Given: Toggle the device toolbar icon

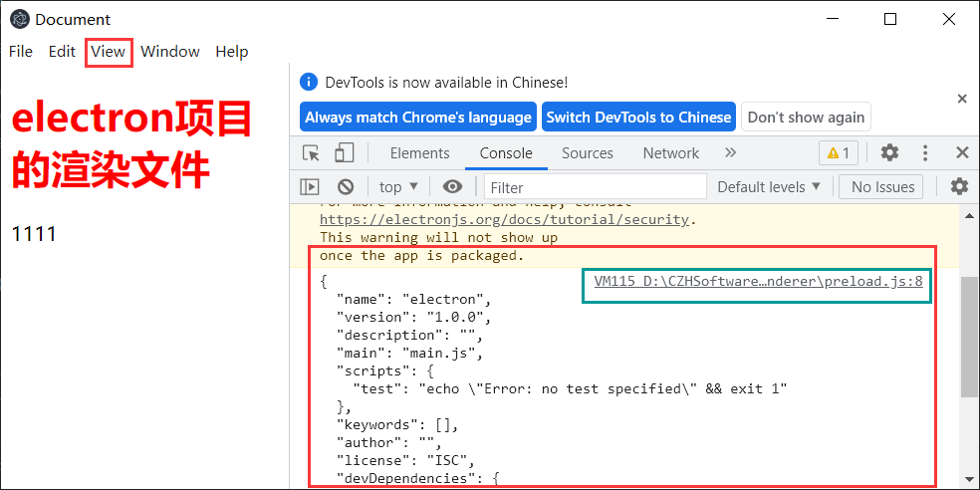Looking at the screenshot, I should 344,153.
